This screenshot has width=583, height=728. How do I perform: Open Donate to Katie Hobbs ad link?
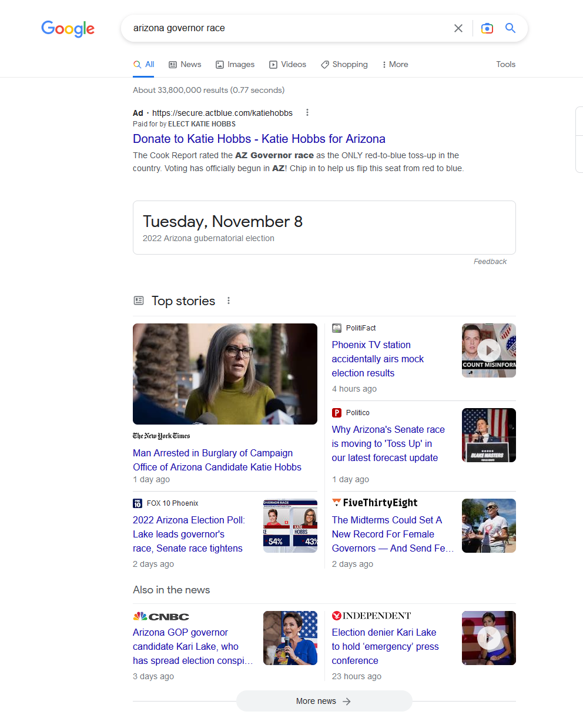click(259, 139)
